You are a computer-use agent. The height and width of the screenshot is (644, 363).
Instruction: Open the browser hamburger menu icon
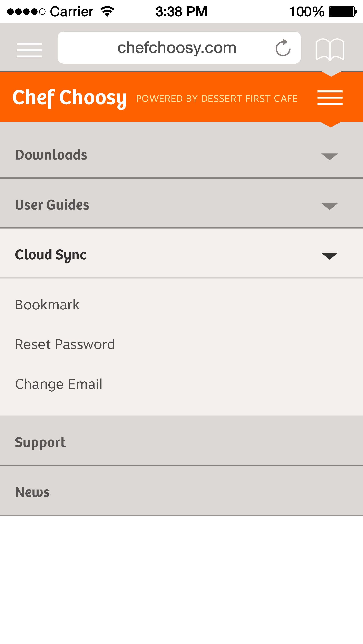[30, 50]
